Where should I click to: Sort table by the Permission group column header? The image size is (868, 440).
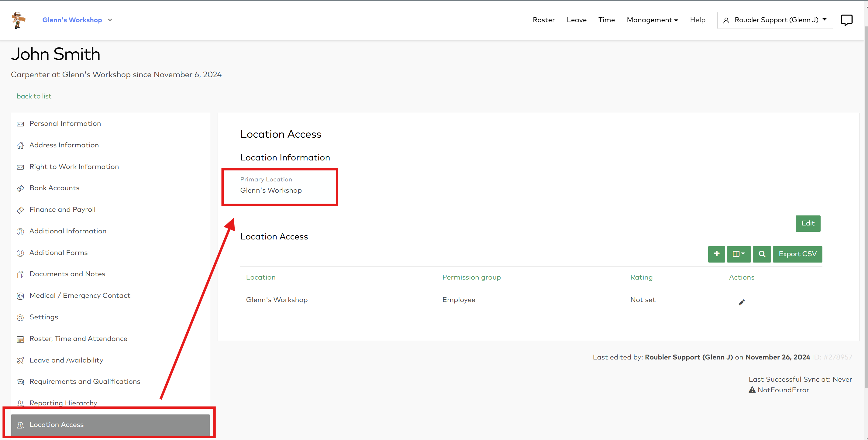pos(471,277)
